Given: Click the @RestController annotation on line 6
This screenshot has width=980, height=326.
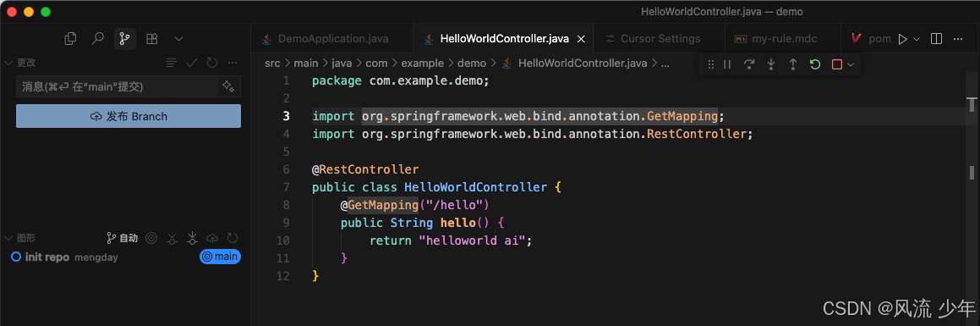Looking at the screenshot, I should coord(365,169).
